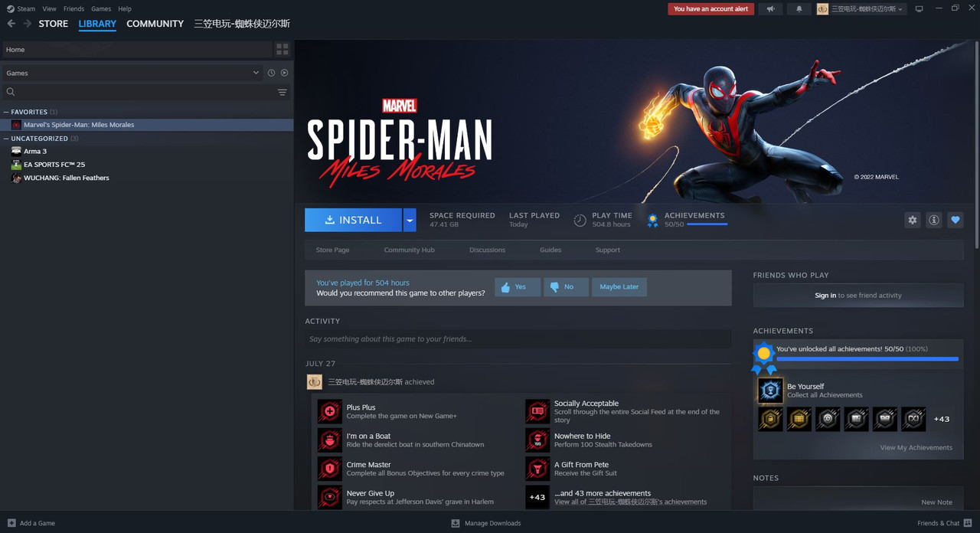Switch to Big Picture mode icon

920,9
